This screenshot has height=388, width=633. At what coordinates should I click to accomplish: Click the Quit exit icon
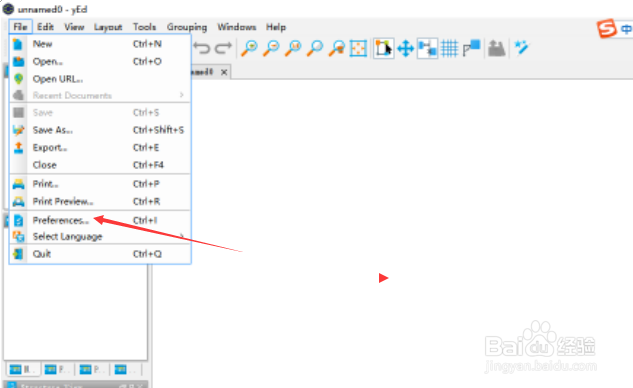pos(18,254)
